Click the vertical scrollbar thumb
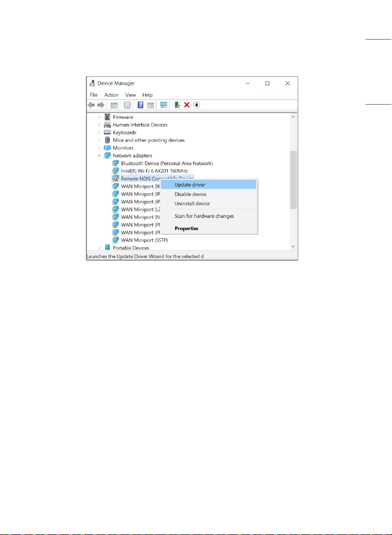 293,180
